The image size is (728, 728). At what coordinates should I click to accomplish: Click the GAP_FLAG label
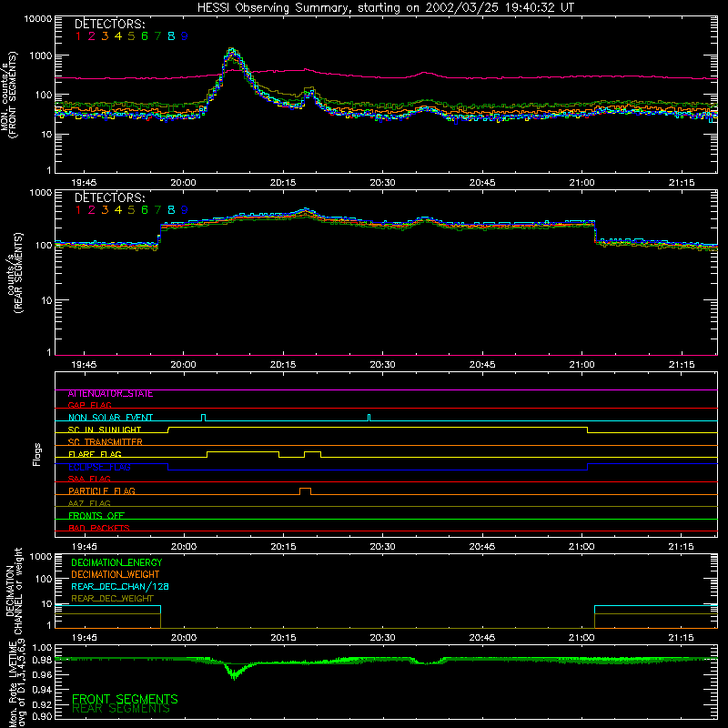coord(89,405)
